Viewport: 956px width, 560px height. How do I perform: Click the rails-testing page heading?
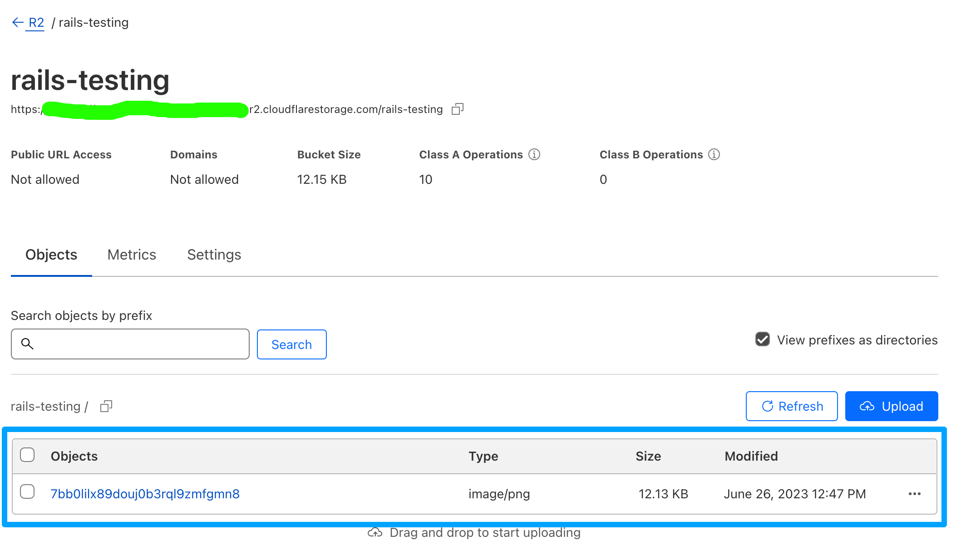click(x=90, y=80)
